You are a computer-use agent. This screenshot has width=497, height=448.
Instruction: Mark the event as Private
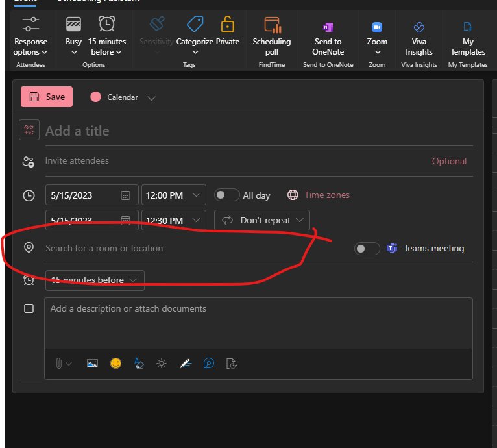click(227, 31)
